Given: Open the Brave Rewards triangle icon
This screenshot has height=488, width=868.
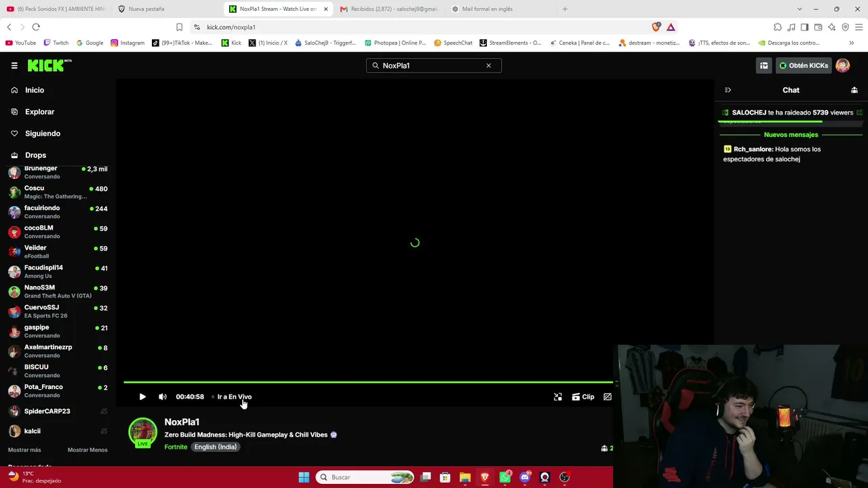Looking at the screenshot, I should point(671,27).
